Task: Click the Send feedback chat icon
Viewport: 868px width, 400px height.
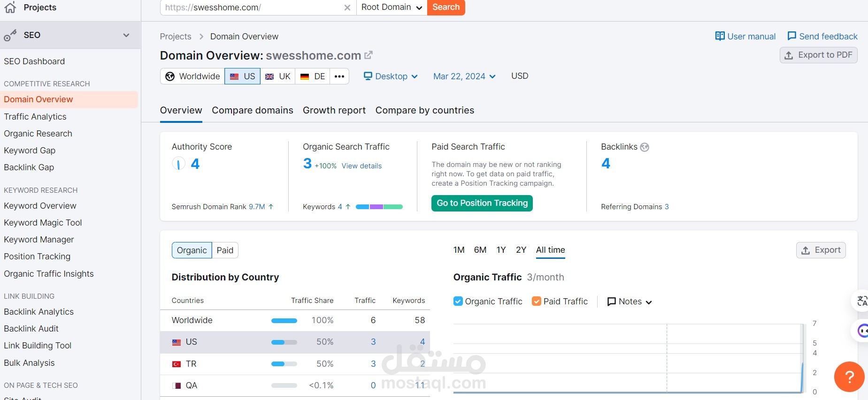Action: [791, 36]
